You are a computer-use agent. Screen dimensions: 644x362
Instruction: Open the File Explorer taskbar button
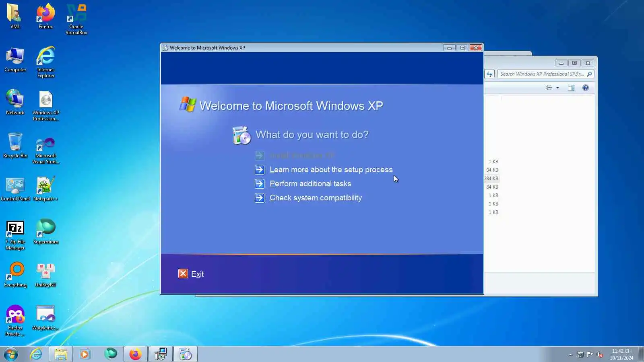(x=61, y=354)
